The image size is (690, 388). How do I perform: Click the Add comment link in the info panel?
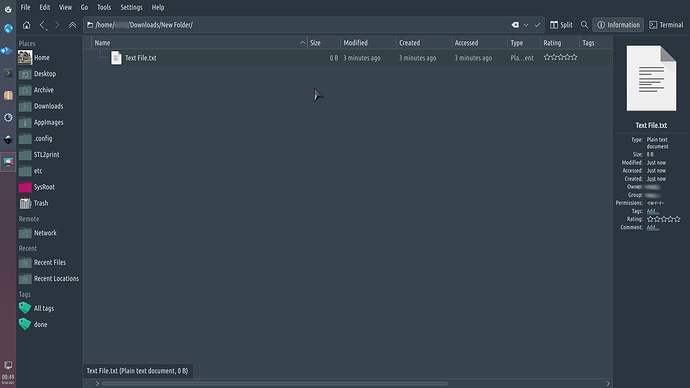[652, 227]
